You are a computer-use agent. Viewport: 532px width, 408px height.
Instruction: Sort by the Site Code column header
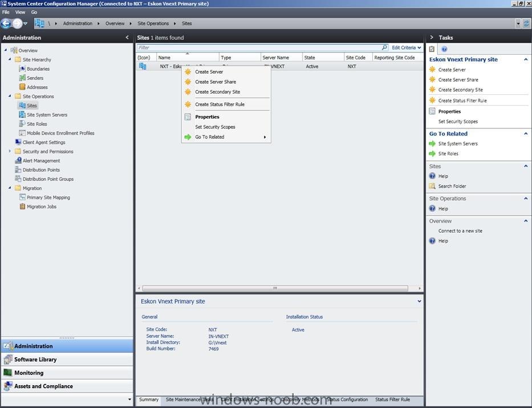tap(358, 58)
